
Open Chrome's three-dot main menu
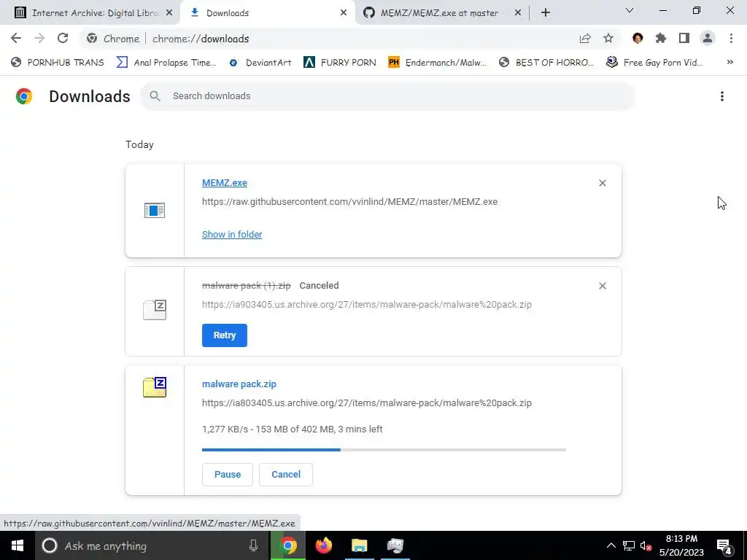click(x=731, y=38)
